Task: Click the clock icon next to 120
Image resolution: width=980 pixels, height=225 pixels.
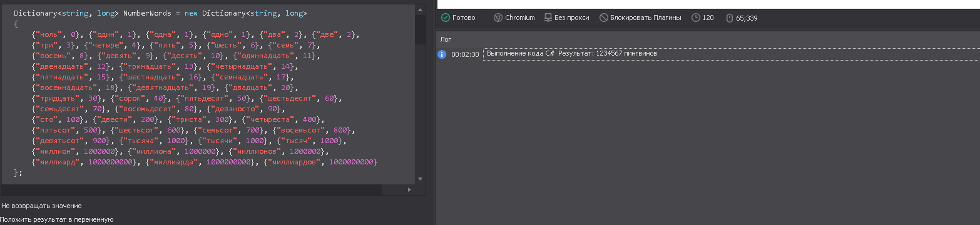Action: [695, 17]
